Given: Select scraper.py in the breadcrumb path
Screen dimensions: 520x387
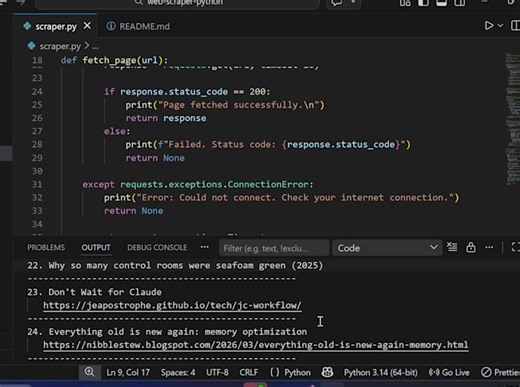Looking at the screenshot, I should (60, 46).
